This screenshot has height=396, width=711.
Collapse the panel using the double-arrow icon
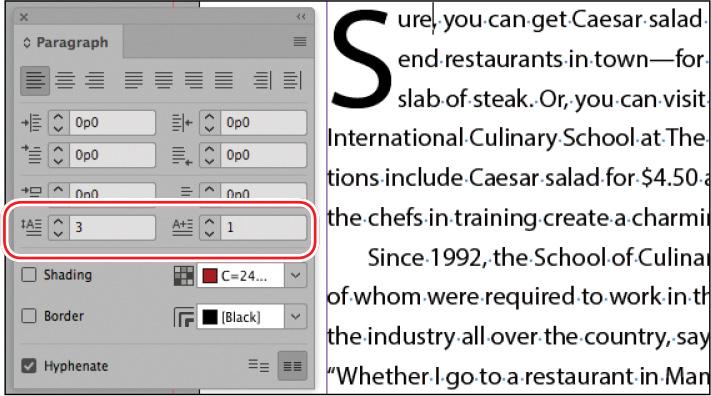301,17
